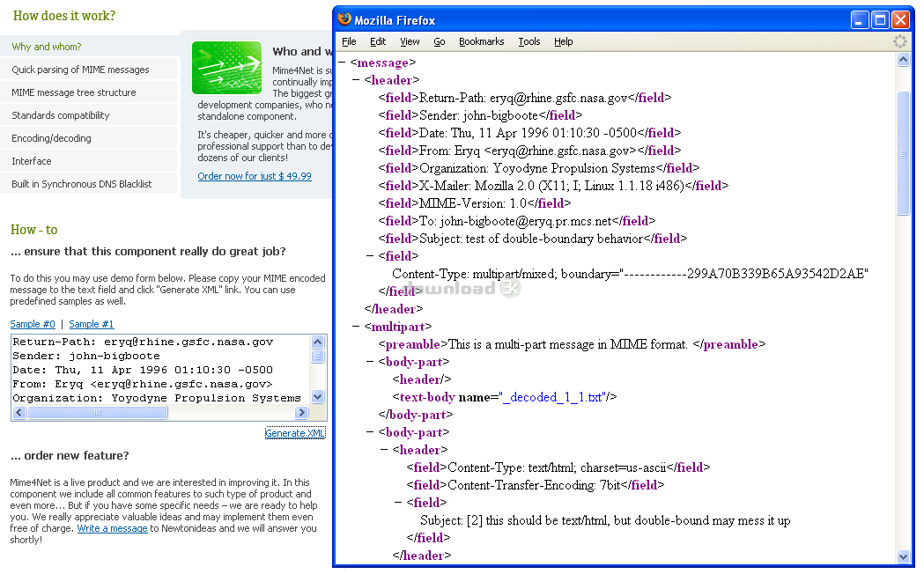Click Order now for just $ 49.99 link
Screen dimensions: 924x574
tap(255, 176)
